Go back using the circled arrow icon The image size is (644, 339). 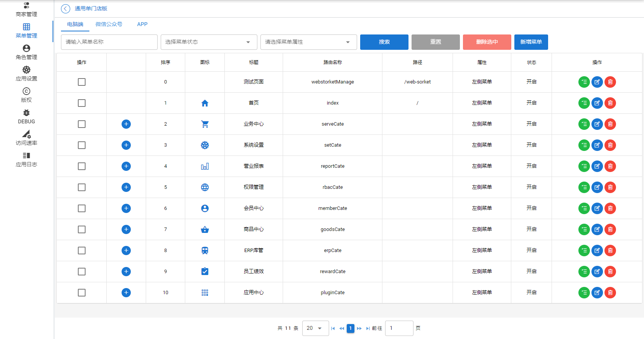pyautogui.click(x=66, y=8)
